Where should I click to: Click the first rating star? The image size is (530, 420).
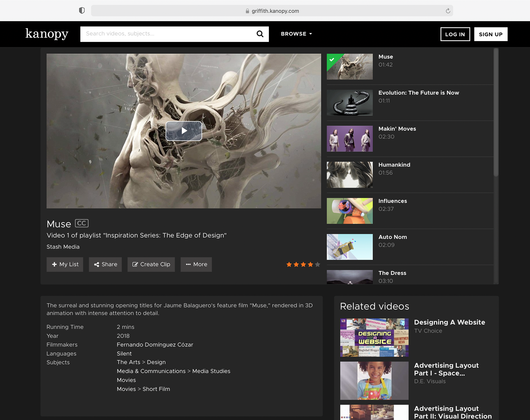point(289,265)
